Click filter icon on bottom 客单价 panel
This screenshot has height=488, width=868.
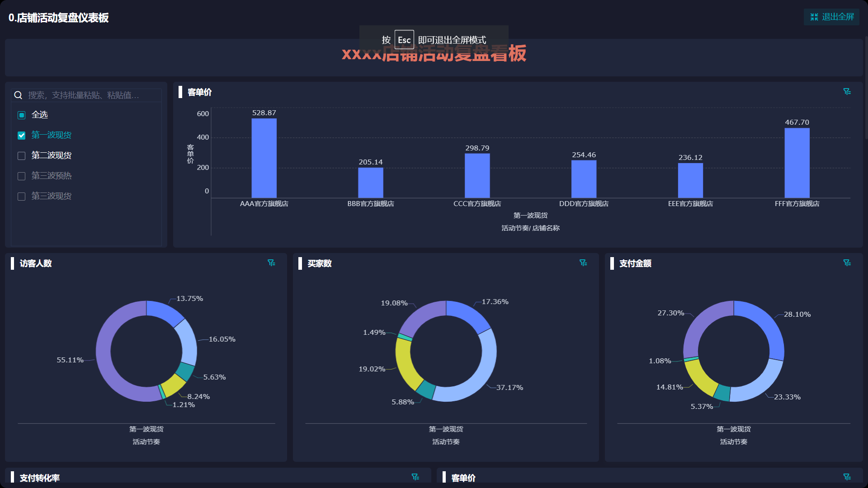(x=847, y=477)
